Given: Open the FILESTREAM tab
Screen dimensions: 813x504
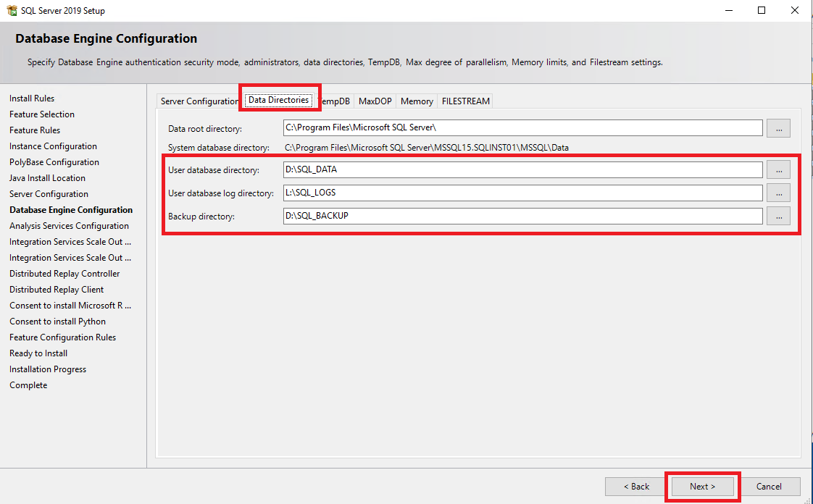Looking at the screenshot, I should [465, 101].
